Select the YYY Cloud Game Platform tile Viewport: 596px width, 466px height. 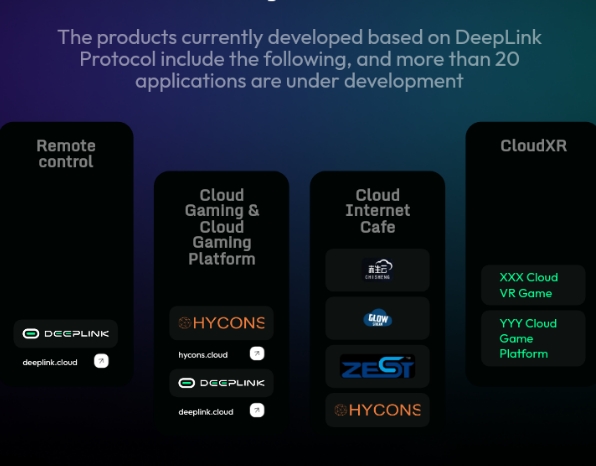[x=533, y=338]
